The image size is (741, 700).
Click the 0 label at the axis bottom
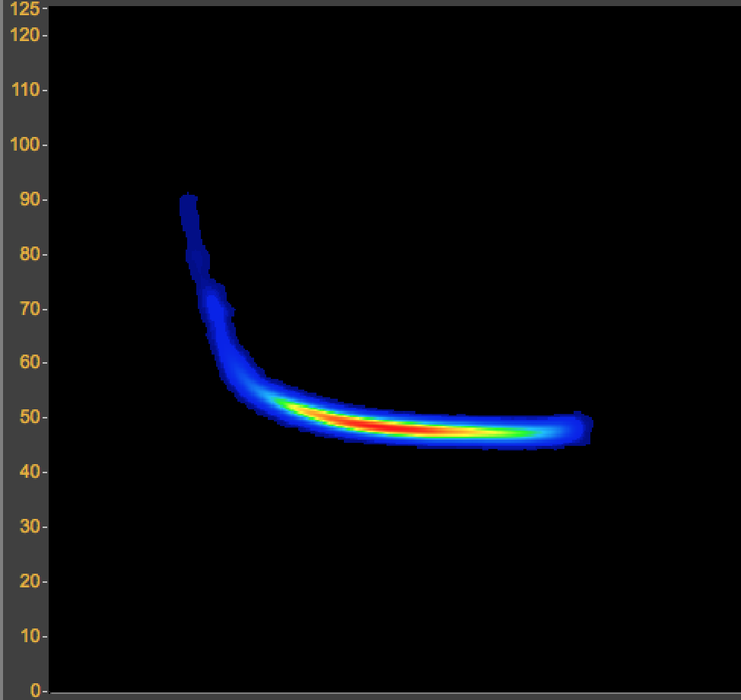tap(35, 691)
